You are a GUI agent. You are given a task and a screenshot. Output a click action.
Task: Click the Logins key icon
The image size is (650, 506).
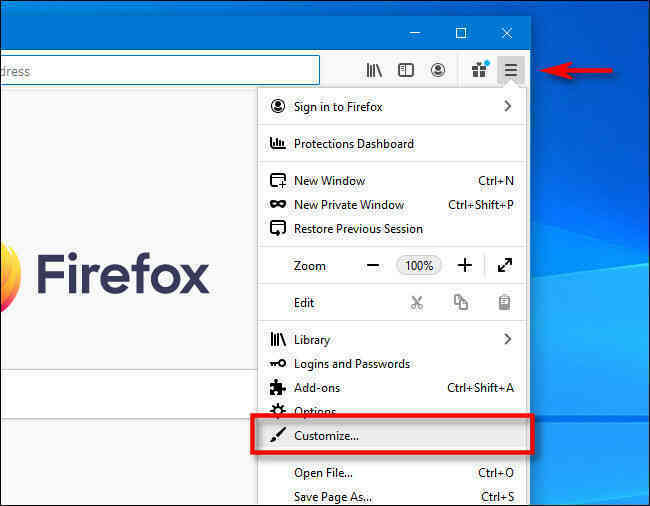click(x=278, y=363)
